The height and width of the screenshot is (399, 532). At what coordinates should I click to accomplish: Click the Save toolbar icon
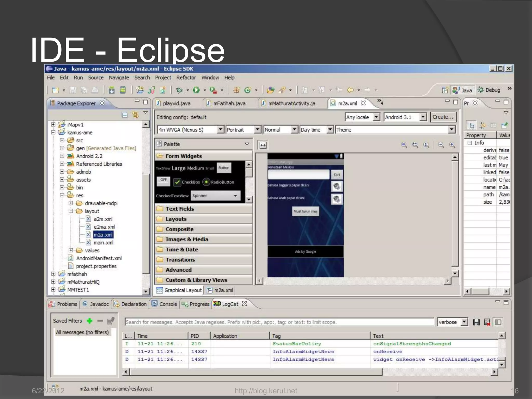point(73,90)
